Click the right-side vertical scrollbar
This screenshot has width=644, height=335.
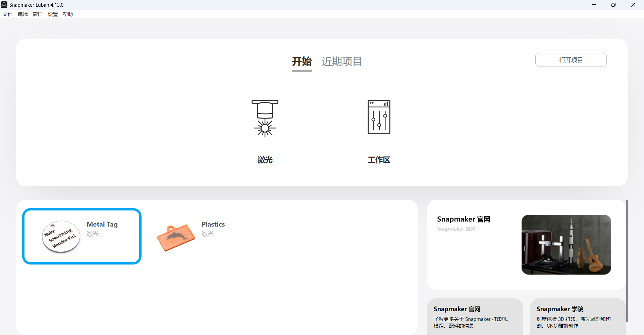pyautogui.click(x=627, y=261)
